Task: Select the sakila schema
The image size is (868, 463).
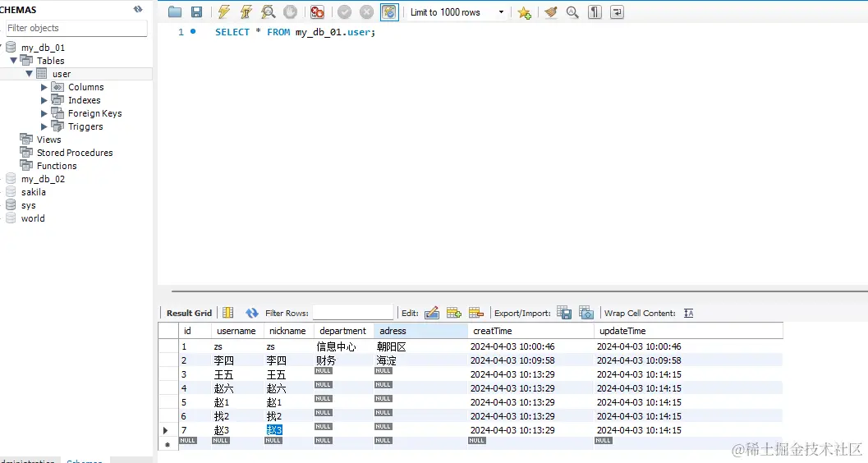Action: pos(33,192)
